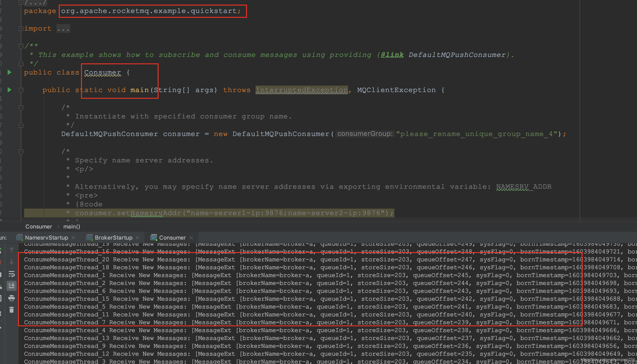Click the run gutter icon beside main method
This screenshot has width=637, height=364.
[x=9, y=90]
